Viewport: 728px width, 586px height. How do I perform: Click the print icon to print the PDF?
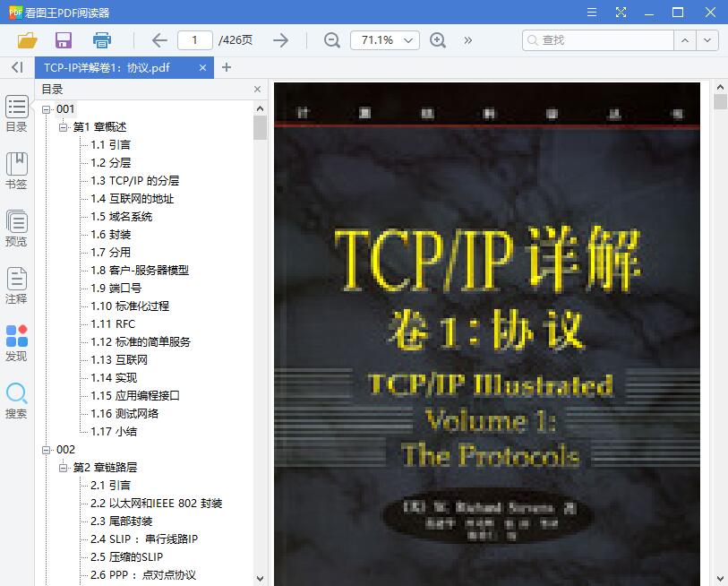[101, 40]
